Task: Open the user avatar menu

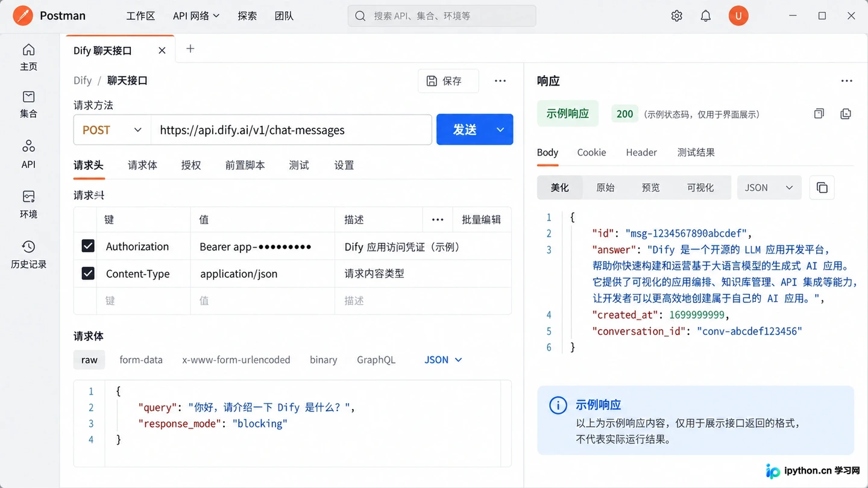Action: [738, 16]
